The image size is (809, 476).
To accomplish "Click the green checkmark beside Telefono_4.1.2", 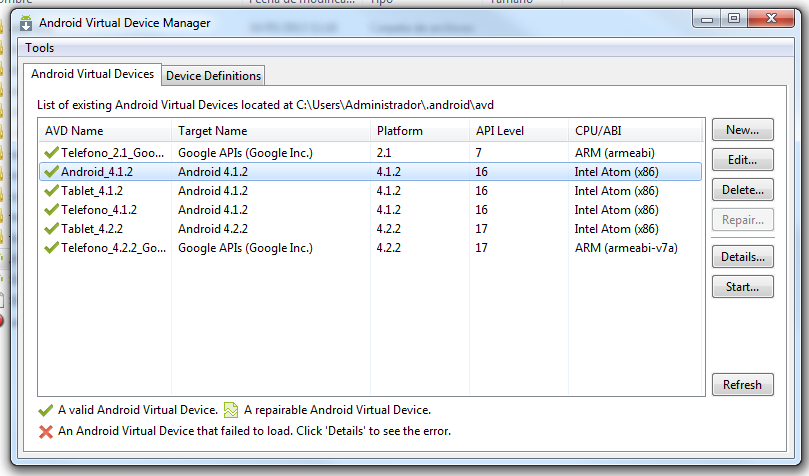I will click(x=51, y=210).
